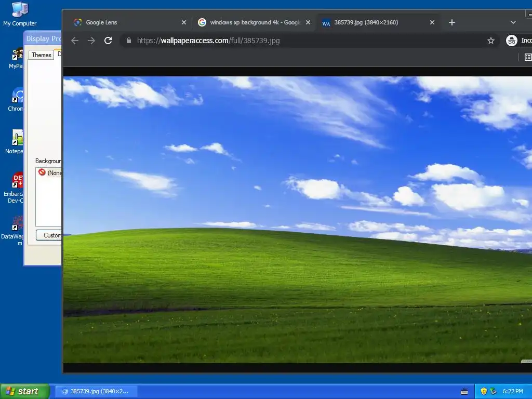Open the tab search chevron
This screenshot has width=532, height=399.
pyautogui.click(x=513, y=22)
